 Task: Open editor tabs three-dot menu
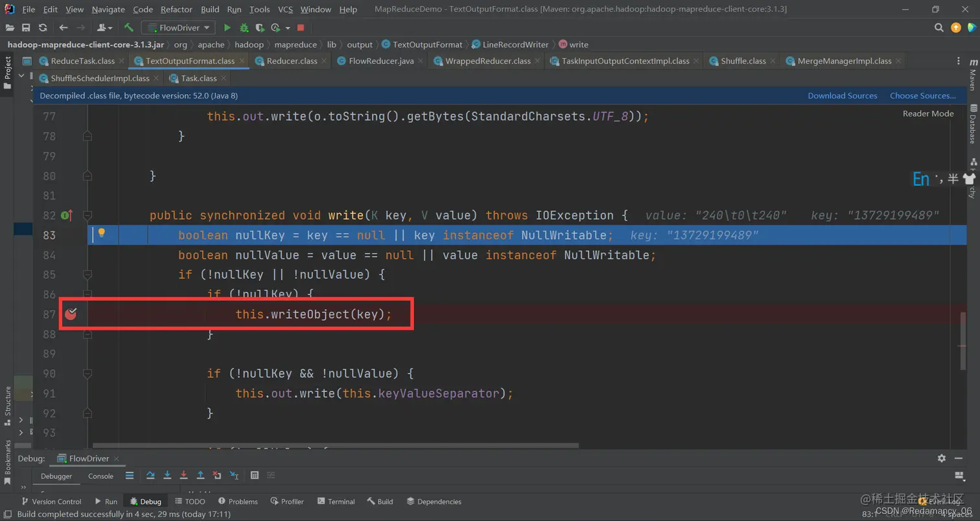959,61
